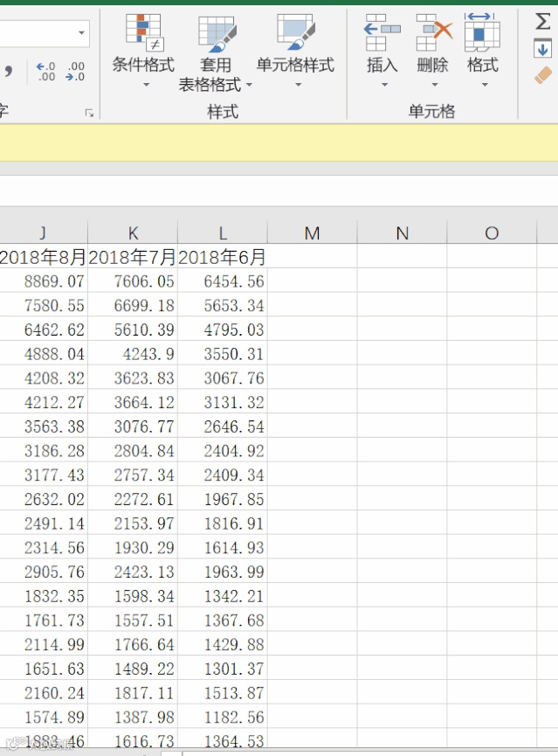Select cell with value 2757.34

[133, 475]
